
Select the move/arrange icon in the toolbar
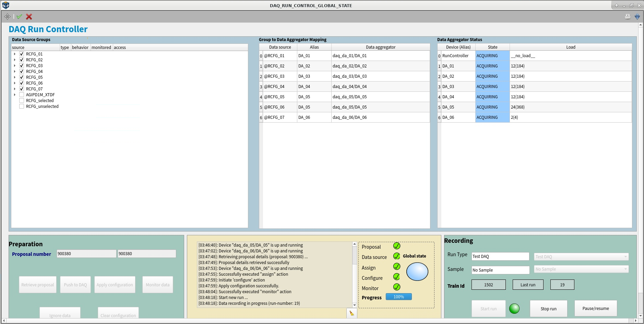point(7,16)
